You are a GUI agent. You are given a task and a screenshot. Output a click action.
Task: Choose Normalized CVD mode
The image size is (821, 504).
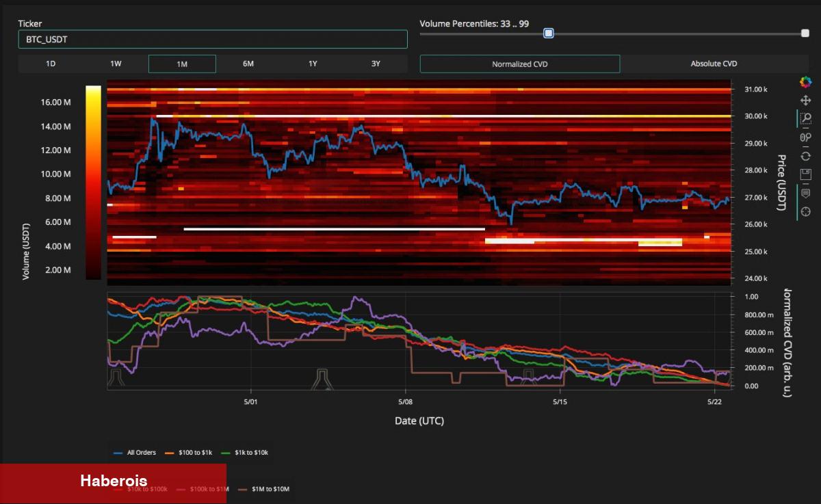(x=520, y=64)
